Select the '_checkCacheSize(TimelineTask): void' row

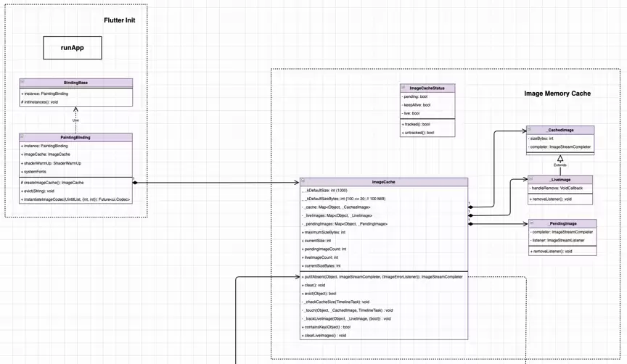tap(384, 302)
